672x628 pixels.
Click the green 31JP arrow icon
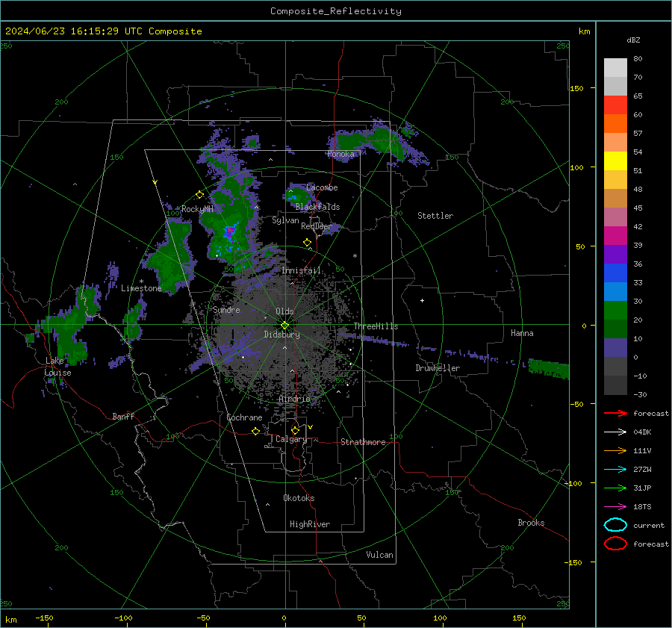pyautogui.click(x=615, y=488)
